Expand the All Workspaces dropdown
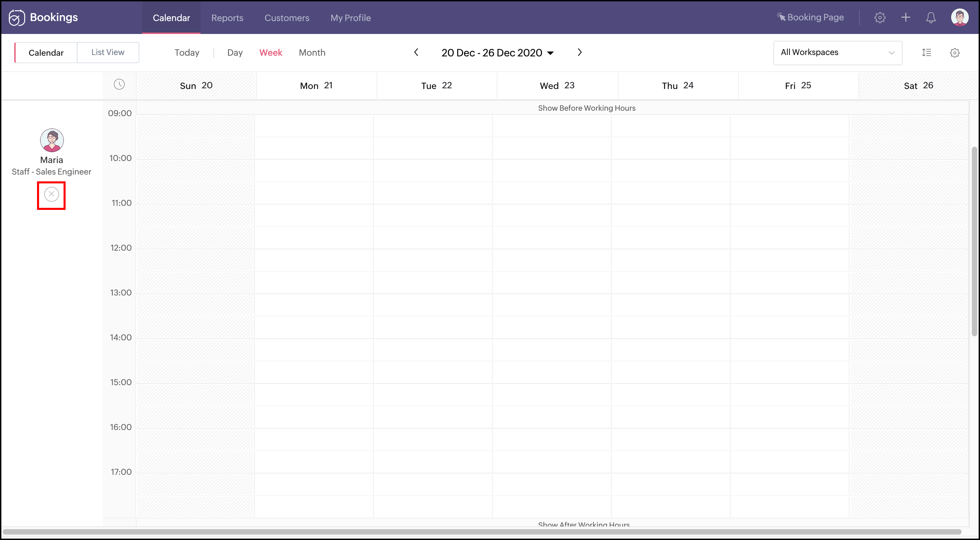980x540 pixels. (x=837, y=53)
